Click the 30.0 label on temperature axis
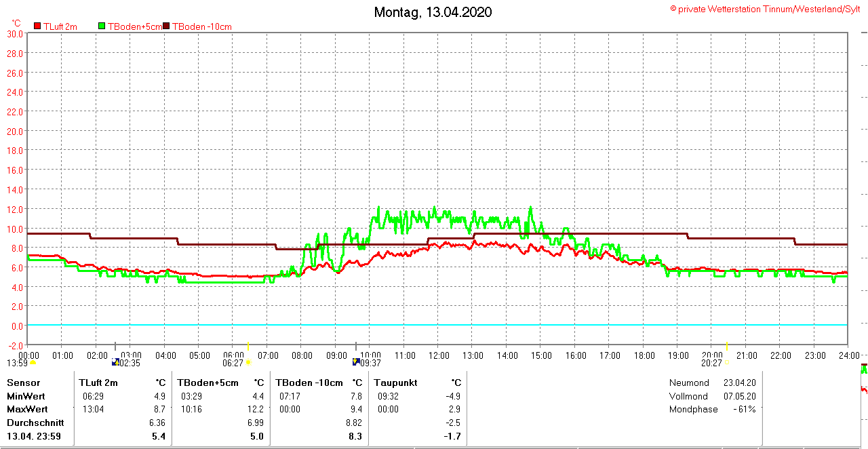The height and width of the screenshot is (449, 868). pos(15,33)
